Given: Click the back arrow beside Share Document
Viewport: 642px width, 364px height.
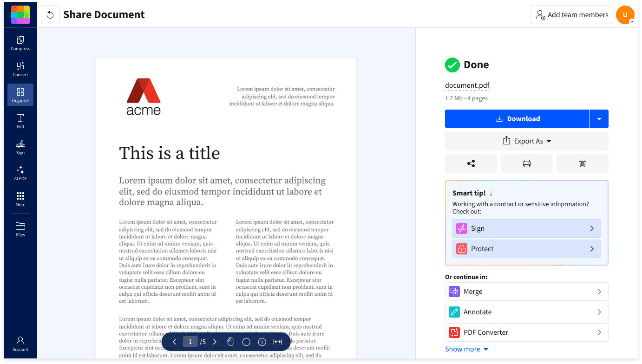Looking at the screenshot, I should coord(50,15).
